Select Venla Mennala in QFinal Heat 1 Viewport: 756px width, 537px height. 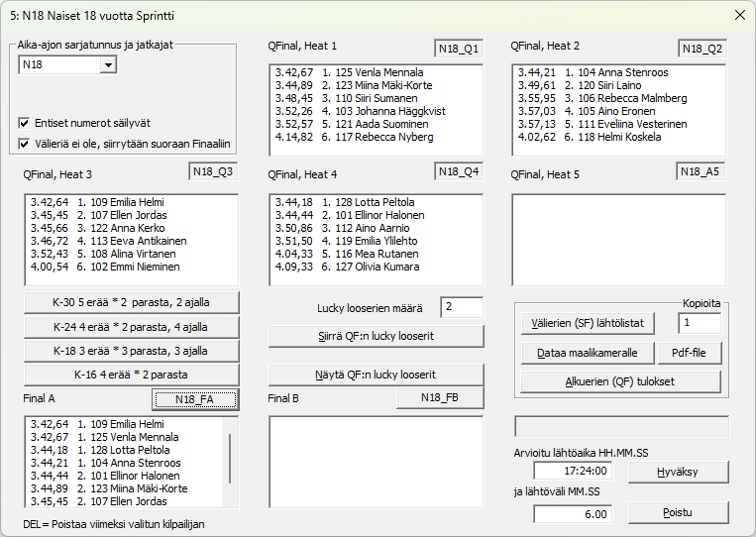pyautogui.click(x=378, y=73)
